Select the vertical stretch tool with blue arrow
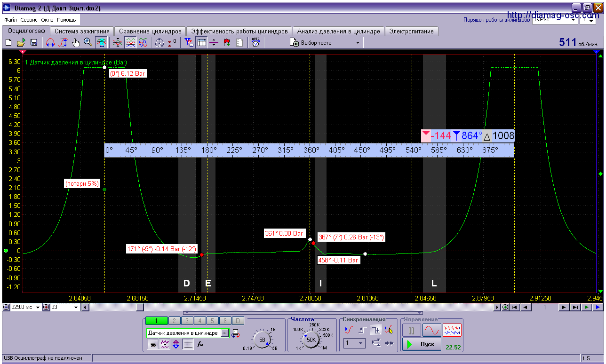Image resolution: width=606 pixels, height=364 pixels. click(63, 43)
